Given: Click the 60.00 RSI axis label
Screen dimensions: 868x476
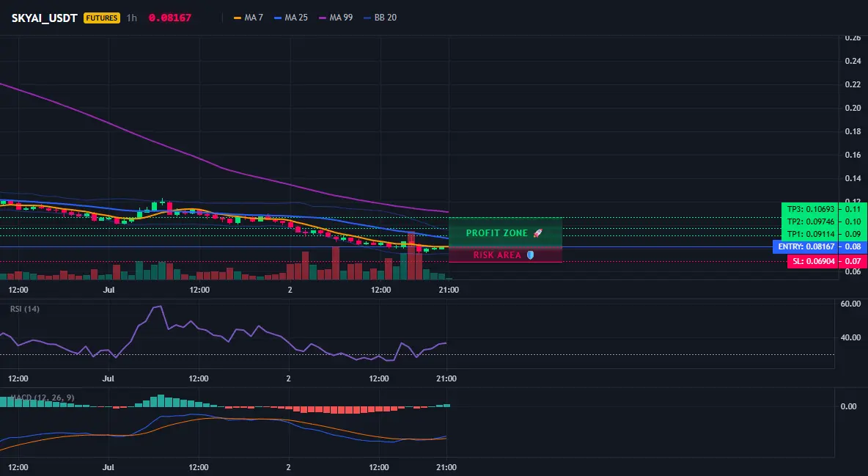Looking at the screenshot, I should coord(851,304).
